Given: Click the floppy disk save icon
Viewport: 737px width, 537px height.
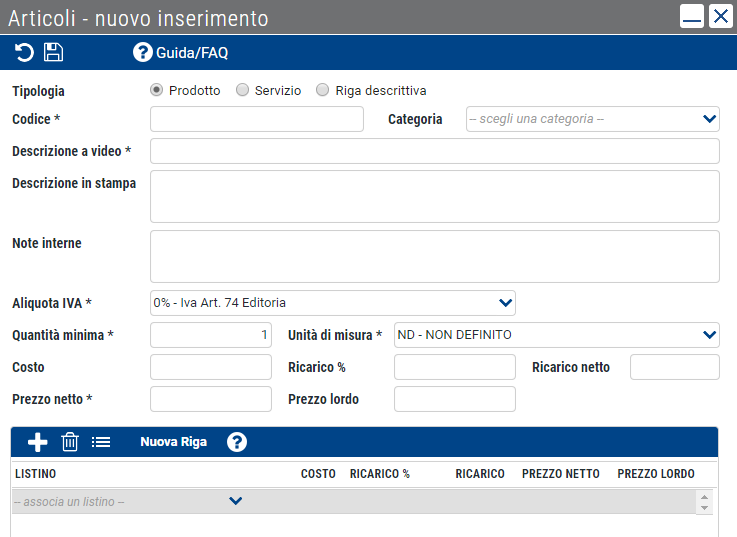Looking at the screenshot, I should pyautogui.click(x=53, y=52).
